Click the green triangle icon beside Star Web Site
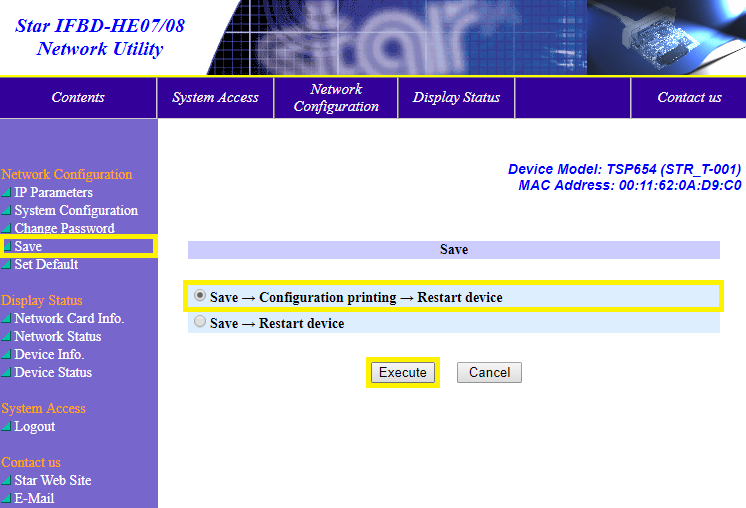The image size is (746, 508). (6, 480)
